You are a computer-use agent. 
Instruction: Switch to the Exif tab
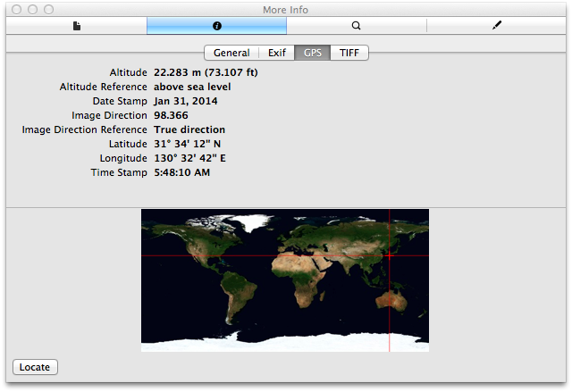click(x=277, y=54)
